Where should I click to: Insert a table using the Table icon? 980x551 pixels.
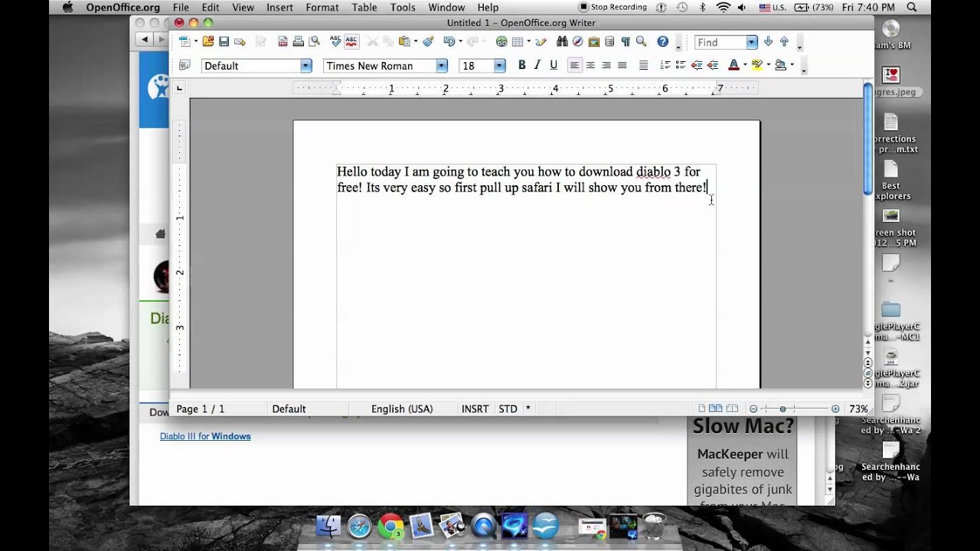[518, 41]
